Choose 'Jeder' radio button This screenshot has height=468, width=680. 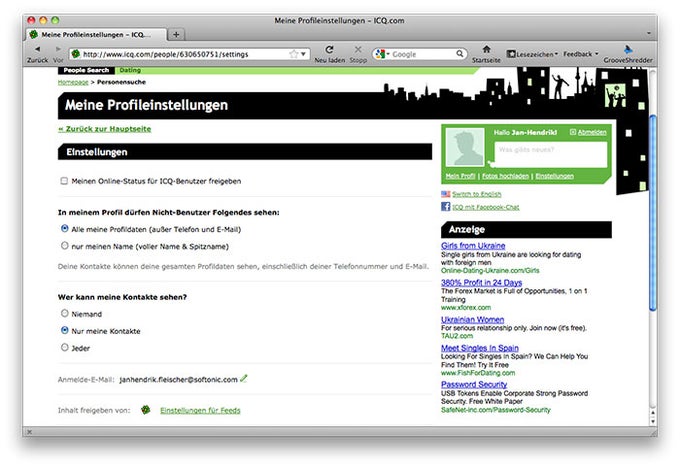tap(65, 347)
